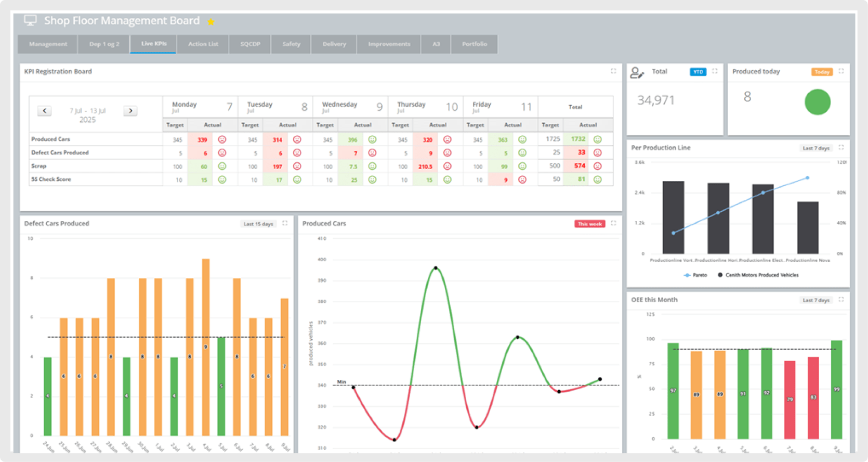Expand the KPI Registration Board panel

pyautogui.click(x=613, y=71)
